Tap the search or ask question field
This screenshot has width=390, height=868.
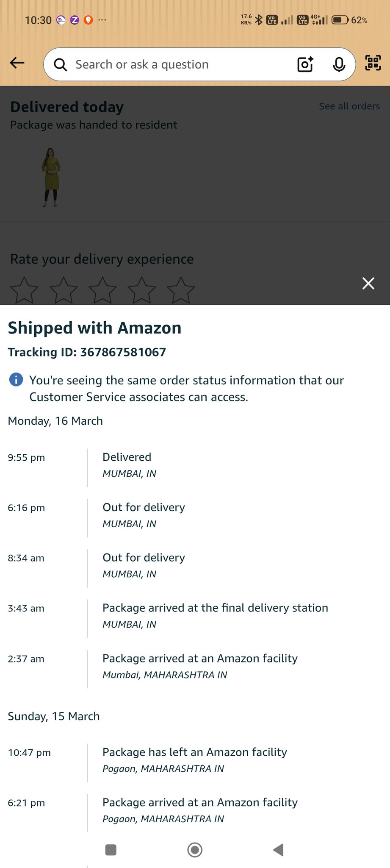(x=178, y=64)
